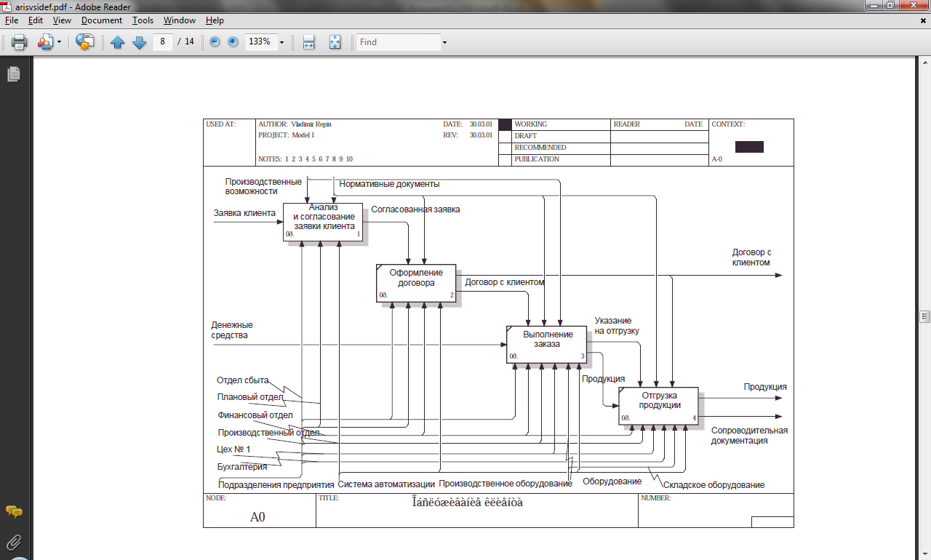Viewport: 931px width, 560px height.
Task: Open the Collaborate icon in toolbar
Action: [x=45, y=42]
